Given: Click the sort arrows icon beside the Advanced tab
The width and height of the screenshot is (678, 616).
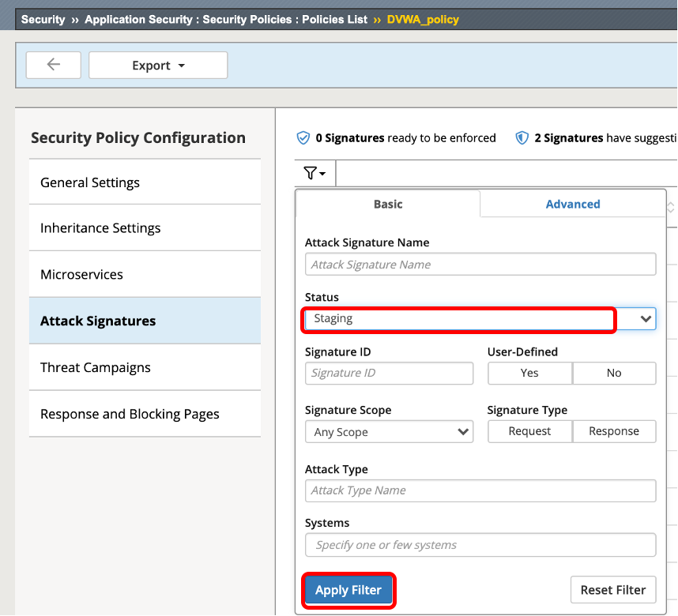Looking at the screenshot, I should [671, 208].
